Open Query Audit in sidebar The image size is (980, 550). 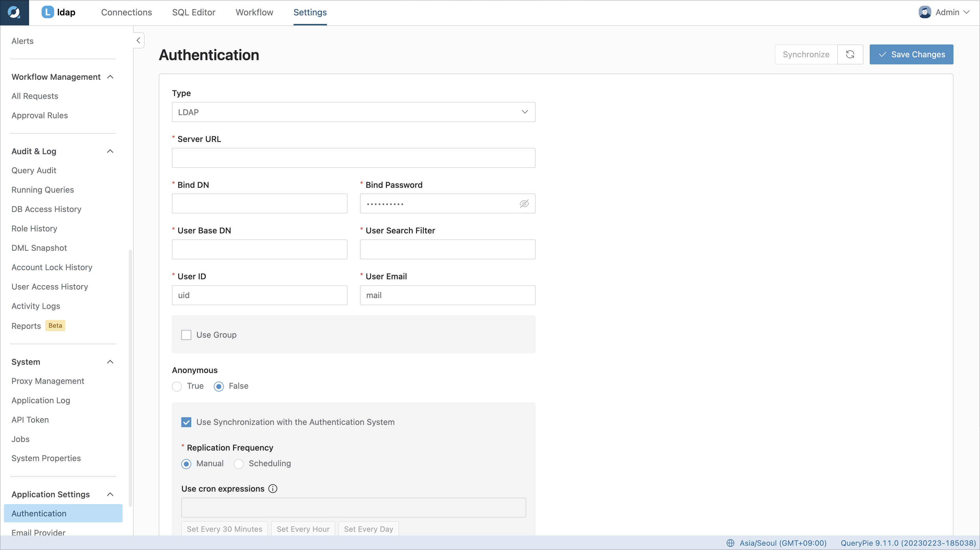34,171
